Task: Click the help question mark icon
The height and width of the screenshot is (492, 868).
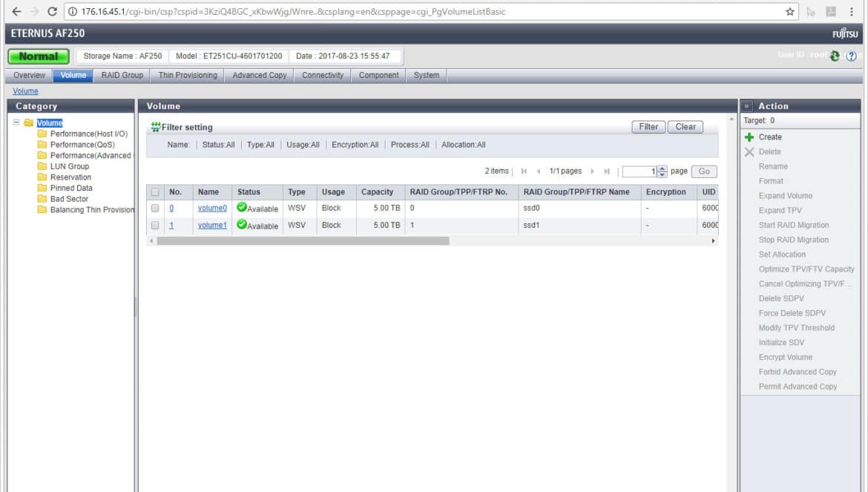Action: tap(852, 56)
